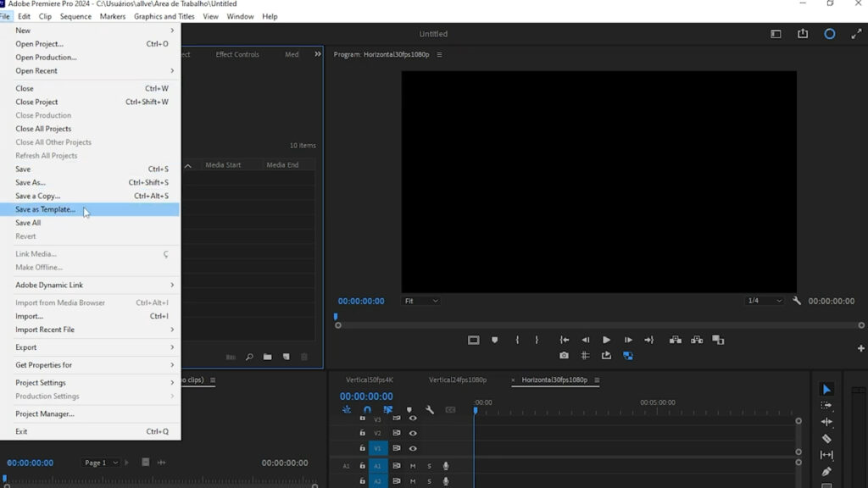Close the Horizontal30fps1080p sequence tab
Viewport: 868px width, 488px height.
pos(513,380)
